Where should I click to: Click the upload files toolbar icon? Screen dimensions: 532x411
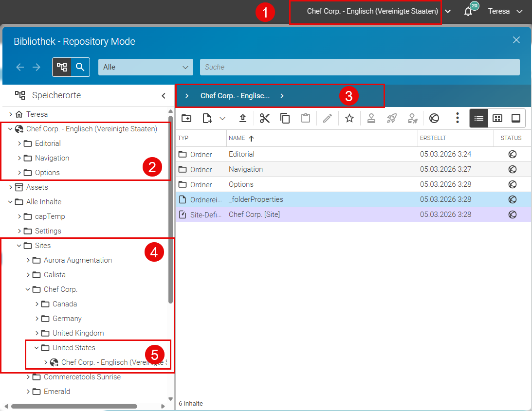[242, 118]
